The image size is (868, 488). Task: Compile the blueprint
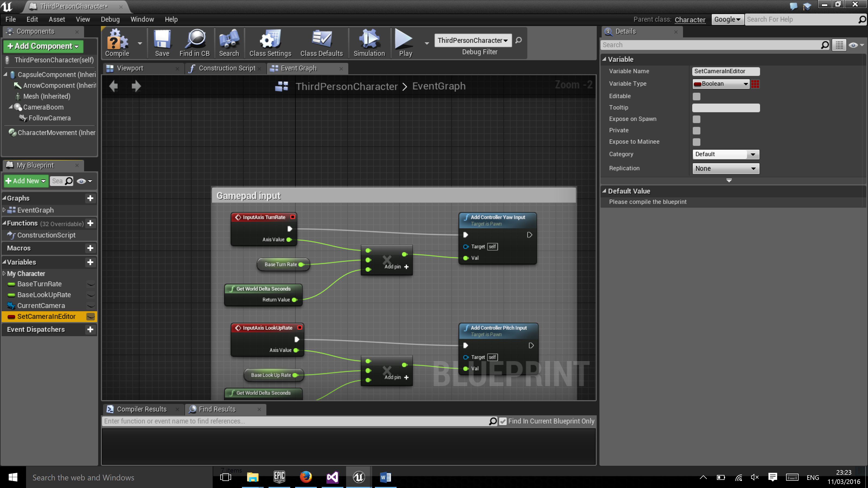point(117,43)
